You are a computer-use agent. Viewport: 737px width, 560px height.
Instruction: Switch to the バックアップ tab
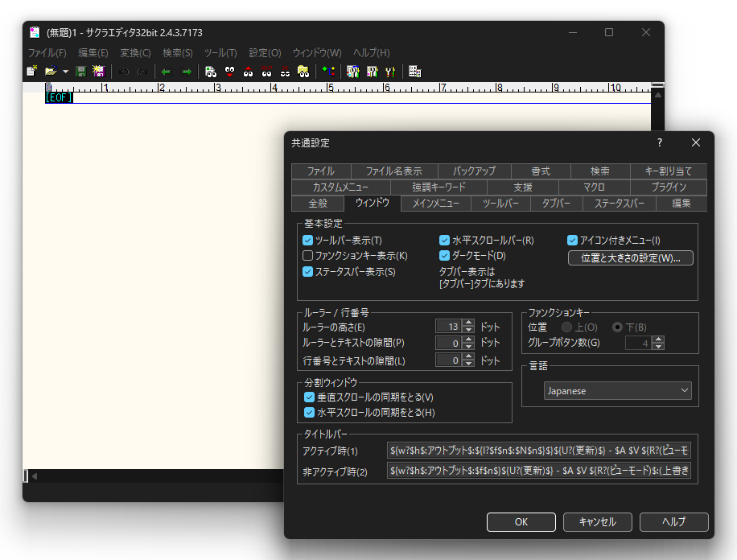click(x=474, y=171)
